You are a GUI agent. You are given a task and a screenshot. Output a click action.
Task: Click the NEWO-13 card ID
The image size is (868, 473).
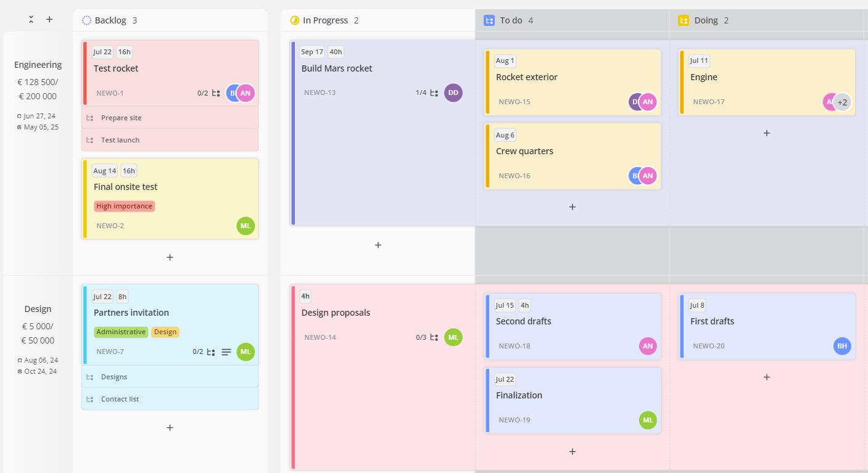tap(320, 93)
